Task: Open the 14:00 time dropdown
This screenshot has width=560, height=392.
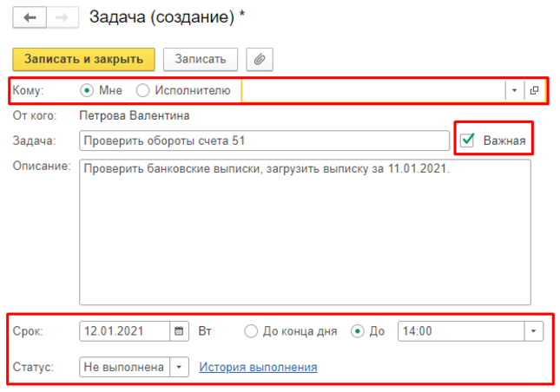Action: 532,331
